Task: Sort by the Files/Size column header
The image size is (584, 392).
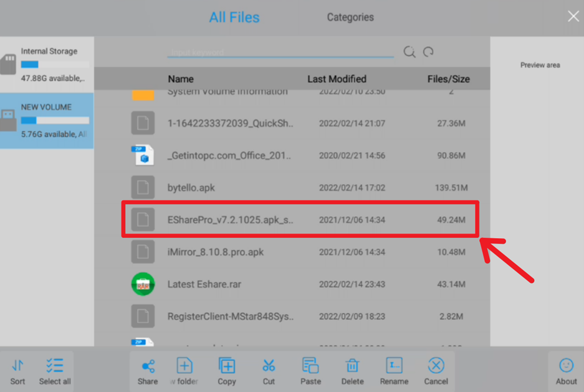Action: [x=448, y=79]
